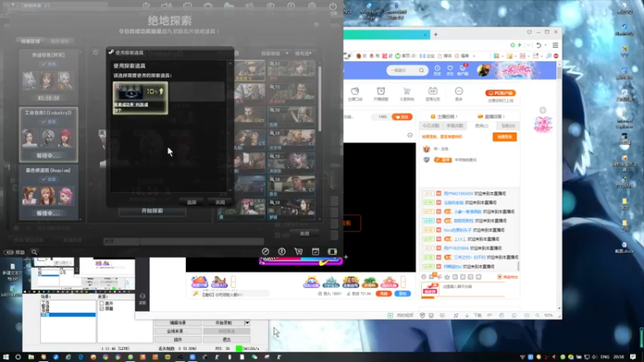This screenshot has width=644, height=362.
Task: Click the gray plus circle above the pink sidebar sticker
Action: point(543,110)
